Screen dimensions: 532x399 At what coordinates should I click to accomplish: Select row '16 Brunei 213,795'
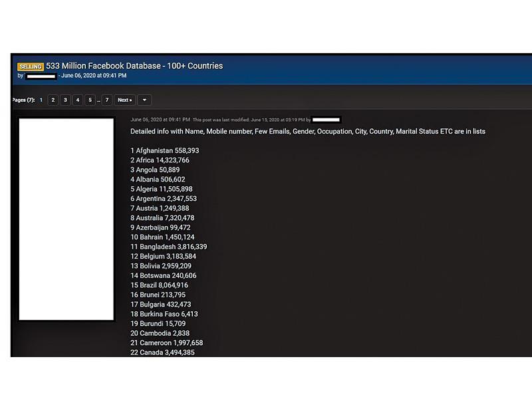158,295
